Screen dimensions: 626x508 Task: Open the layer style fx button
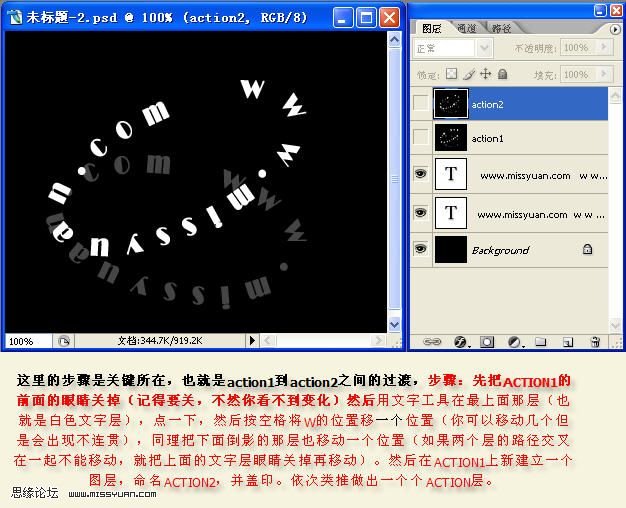coord(461,342)
